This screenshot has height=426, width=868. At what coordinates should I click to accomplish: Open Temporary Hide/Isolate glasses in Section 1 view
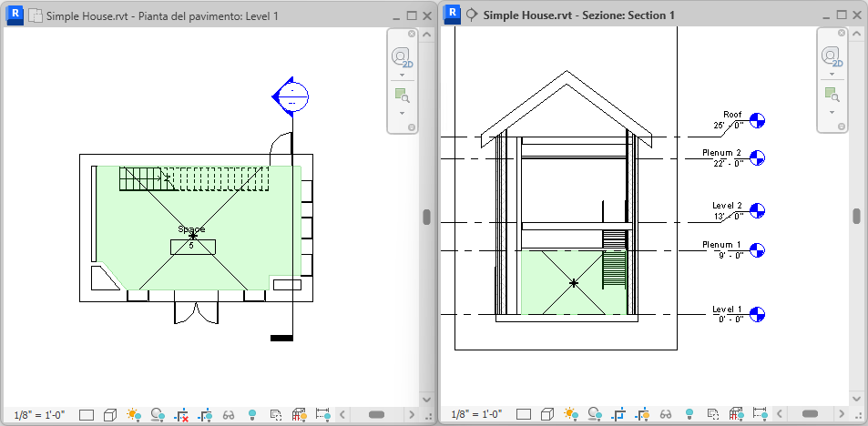click(x=666, y=414)
